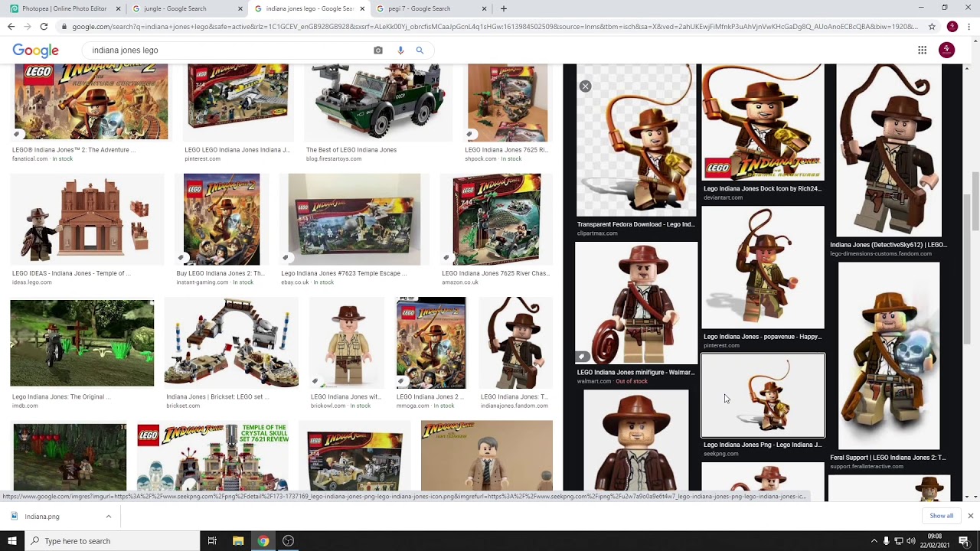Select the indiana jones lego browser tab
This screenshot has width=980, height=551.
(x=309, y=8)
